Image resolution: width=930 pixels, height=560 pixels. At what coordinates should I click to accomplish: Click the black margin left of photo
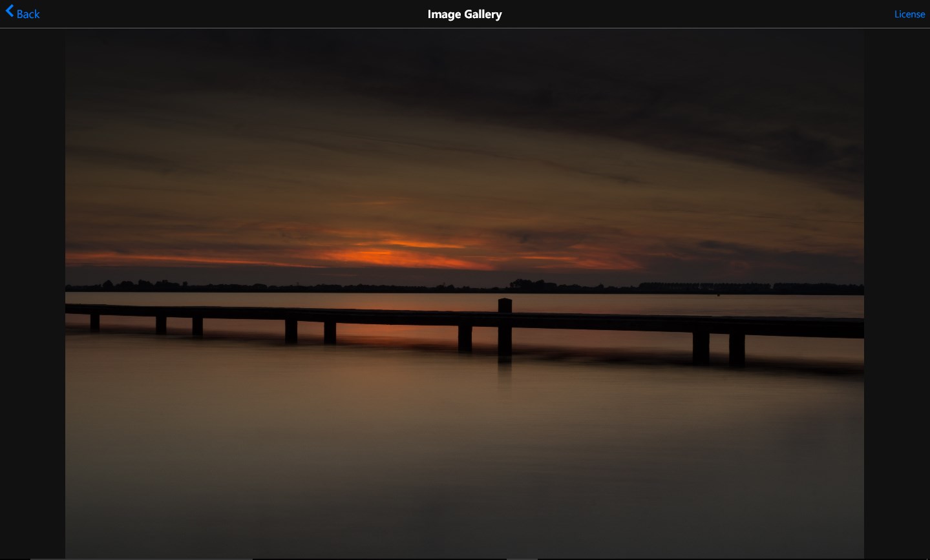point(32,291)
